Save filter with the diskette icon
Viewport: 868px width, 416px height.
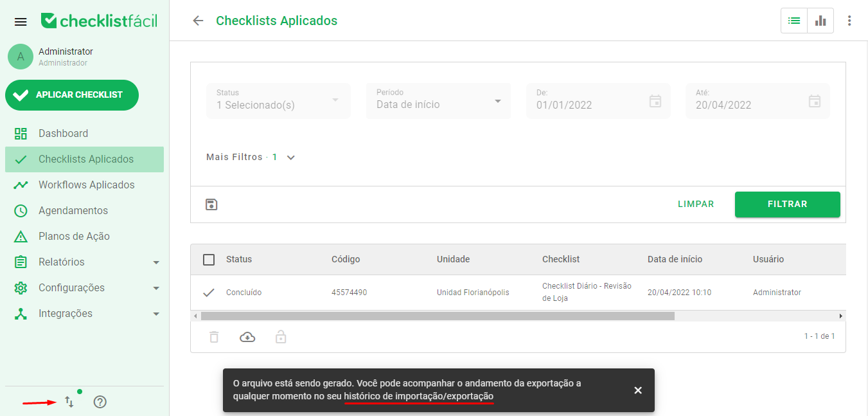(x=211, y=204)
